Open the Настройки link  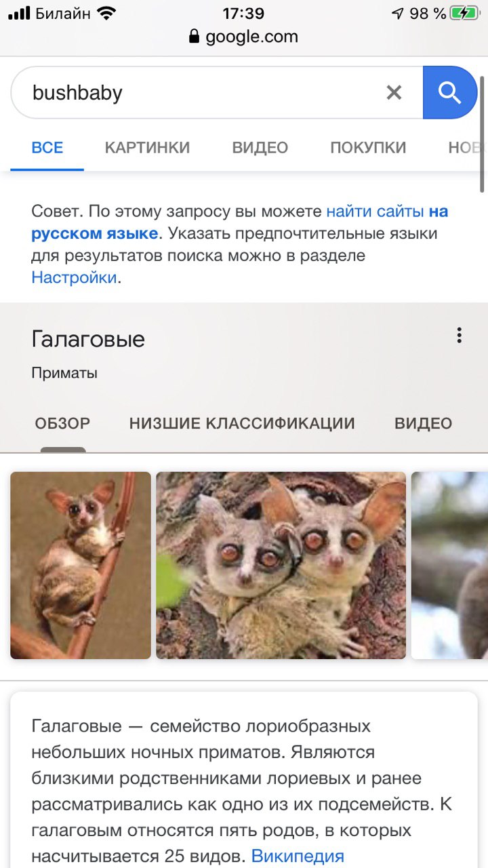74,277
